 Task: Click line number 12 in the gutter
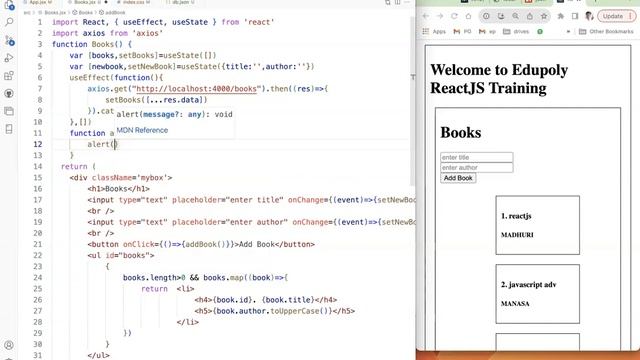38,144
